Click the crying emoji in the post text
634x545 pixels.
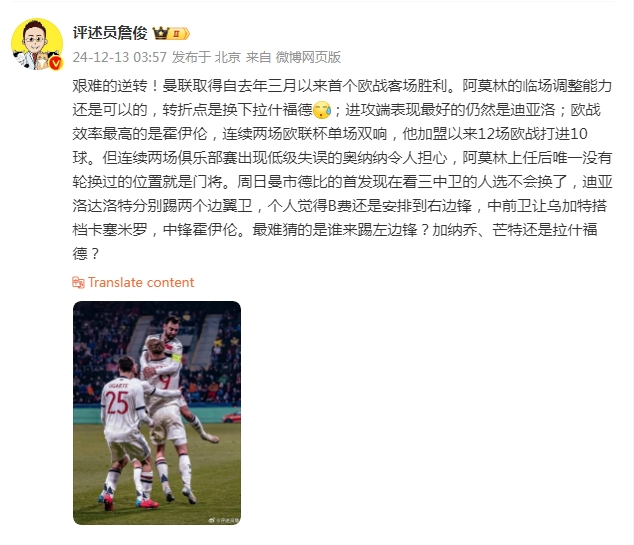pyautogui.click(x=322, y=110)
